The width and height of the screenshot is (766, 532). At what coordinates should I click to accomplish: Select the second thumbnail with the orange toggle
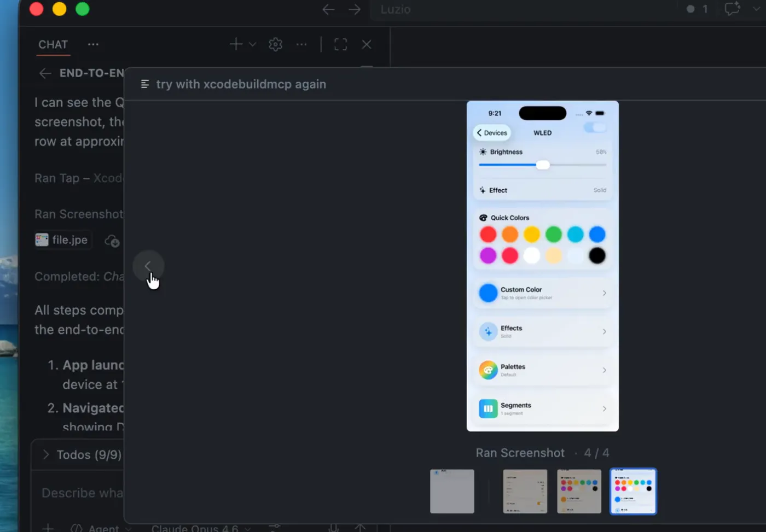coord(525,492)
